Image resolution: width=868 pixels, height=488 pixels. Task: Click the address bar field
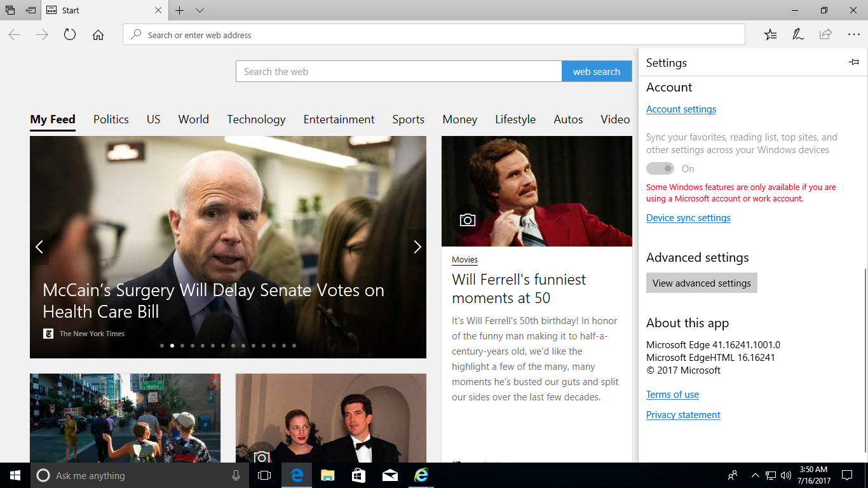coord(434,35)
